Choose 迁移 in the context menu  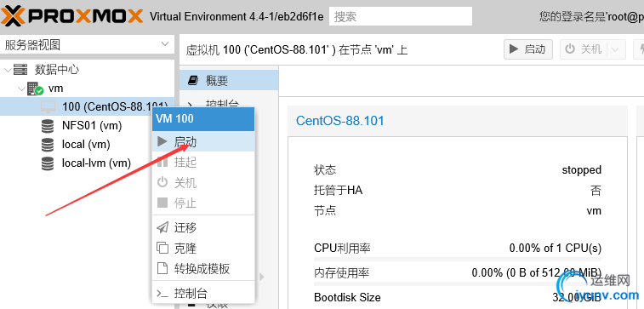click(203, 227)
